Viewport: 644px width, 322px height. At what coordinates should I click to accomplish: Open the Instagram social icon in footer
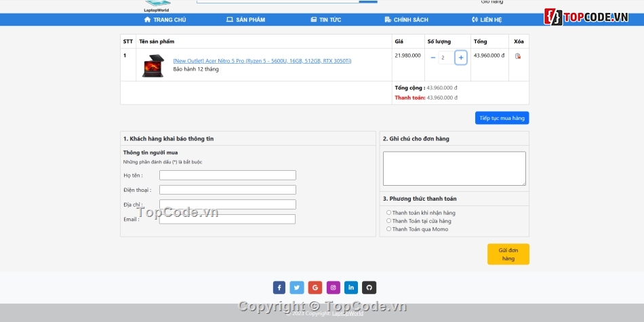point(333,287)
